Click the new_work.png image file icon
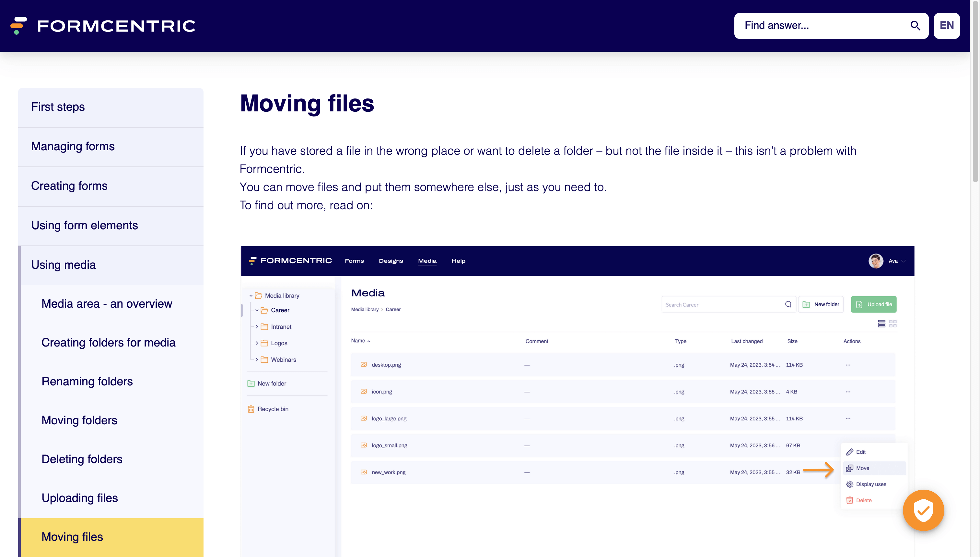Image resolution: width=980 pixels, height=557 pixels. tap(364, 472)
